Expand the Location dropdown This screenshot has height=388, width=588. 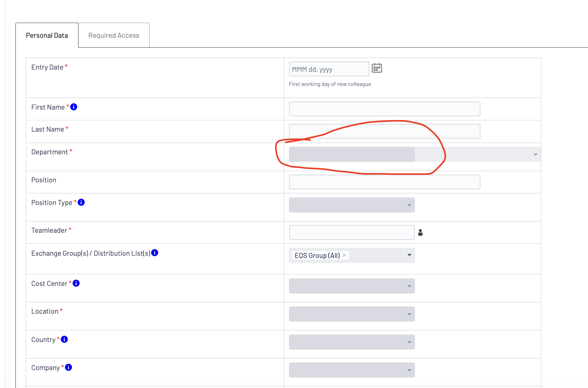pos(352,314)
